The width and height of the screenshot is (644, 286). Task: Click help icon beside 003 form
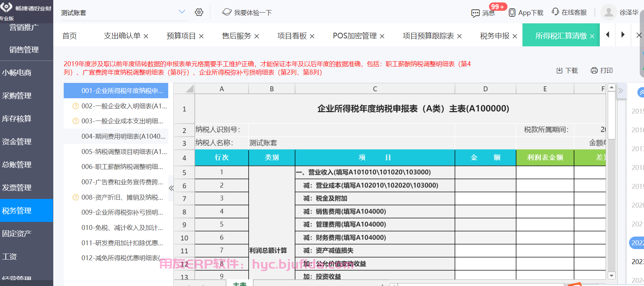76,121
